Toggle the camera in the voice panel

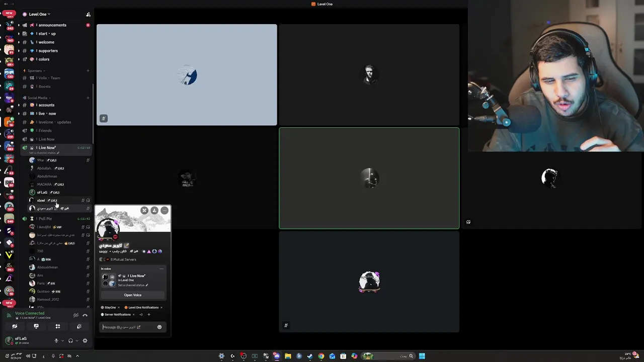(15, 326)
